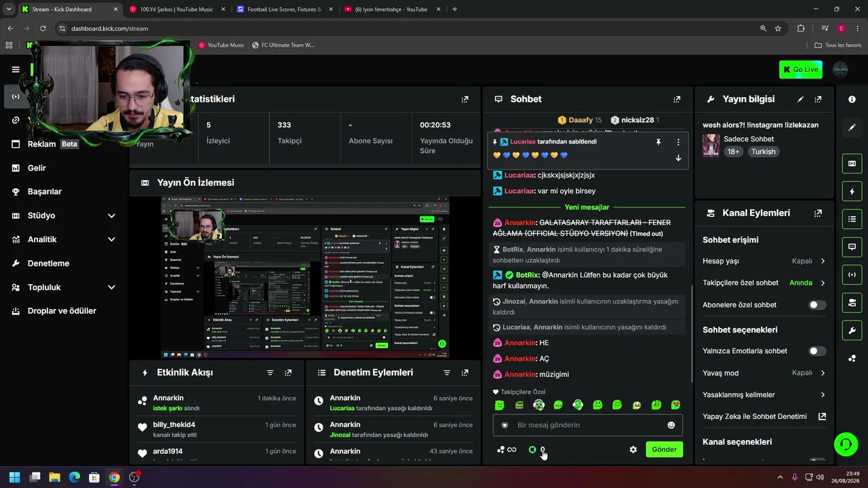
Task: Open chat settings gear icon
Action: click(x=633, y=449)
